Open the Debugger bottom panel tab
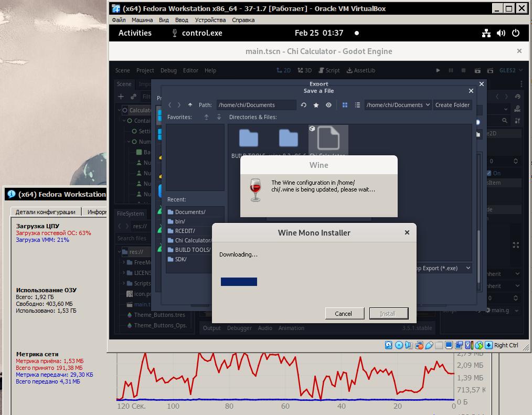 pyautogui.click(x=240, y=328)
